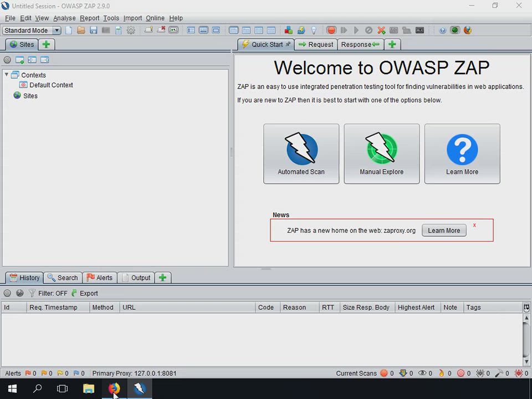Open the Windows Start menu
The width and height of the screenshot is (532, 399).
(13, 388)
